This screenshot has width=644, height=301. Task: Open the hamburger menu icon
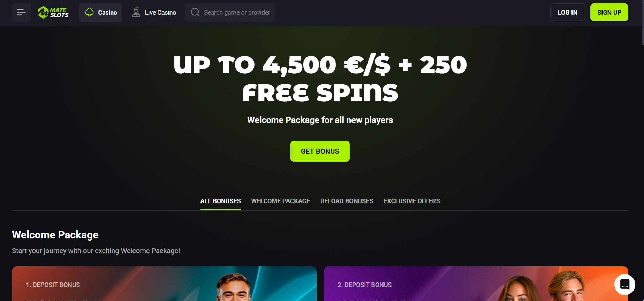pyautogui.click(x=21, y=13)
